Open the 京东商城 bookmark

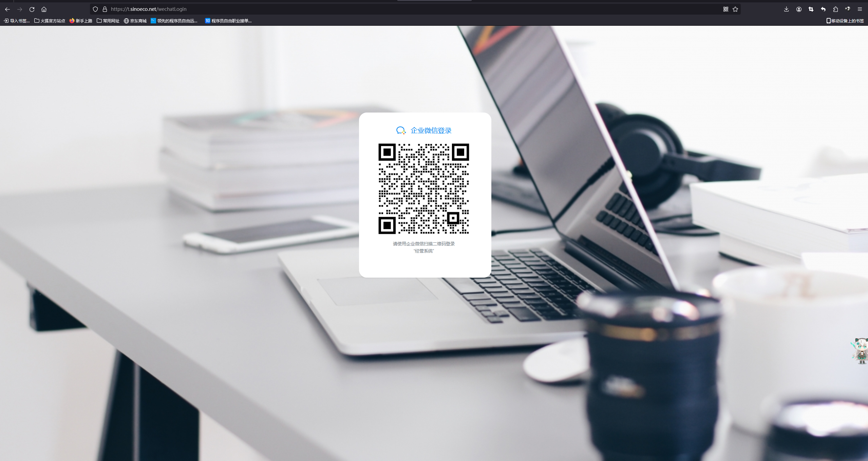(x=135, y=21)
